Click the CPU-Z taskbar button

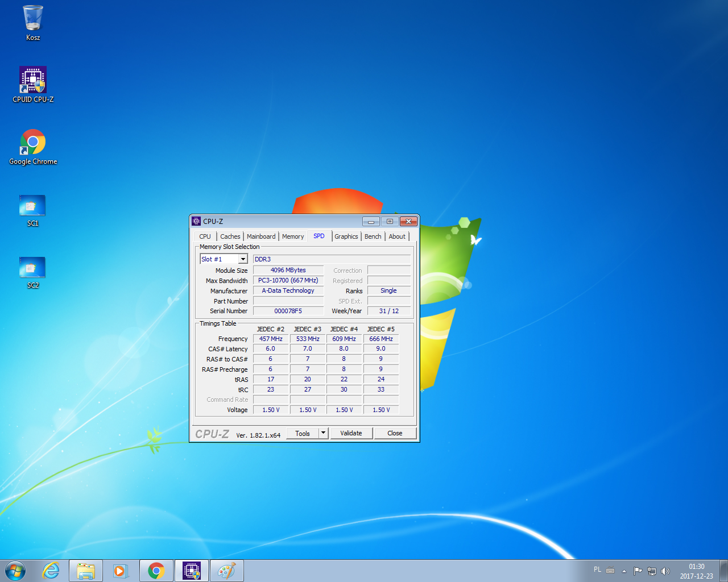pos(192,571)
